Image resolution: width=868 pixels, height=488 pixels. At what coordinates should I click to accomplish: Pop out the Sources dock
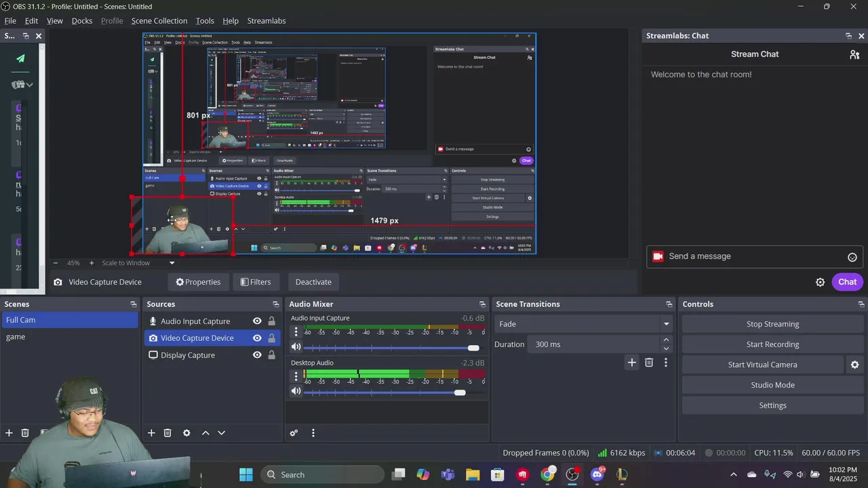point(275,304)
